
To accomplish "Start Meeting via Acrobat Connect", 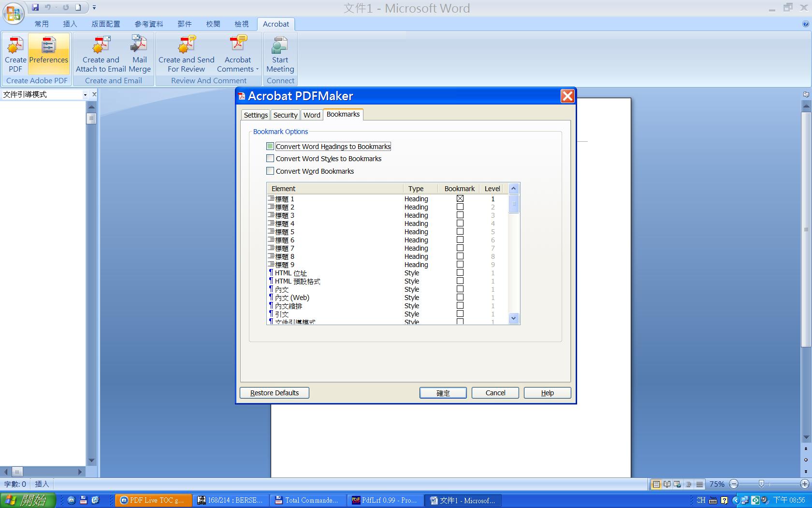I will [280, 54].
